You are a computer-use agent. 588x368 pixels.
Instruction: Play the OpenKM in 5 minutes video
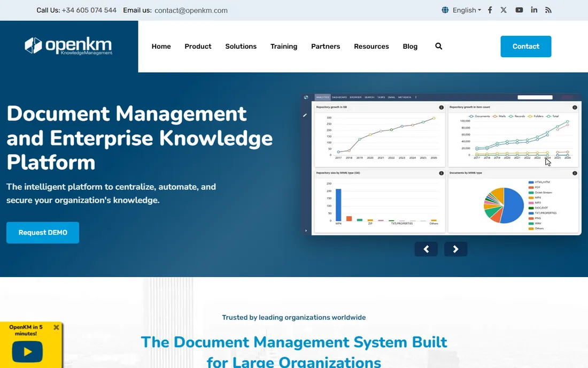coord(27,351)
